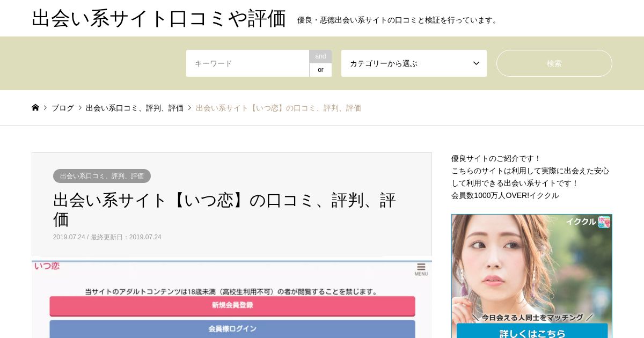Open the site title 出会い系サイト口コミや評価
Screen dimensions: 644x338
click(159, 18)
